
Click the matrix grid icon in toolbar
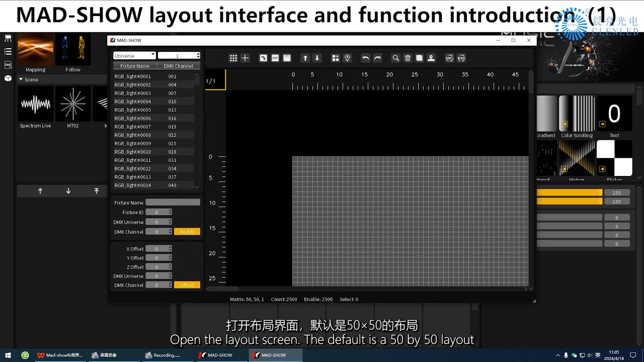(233, 58)
